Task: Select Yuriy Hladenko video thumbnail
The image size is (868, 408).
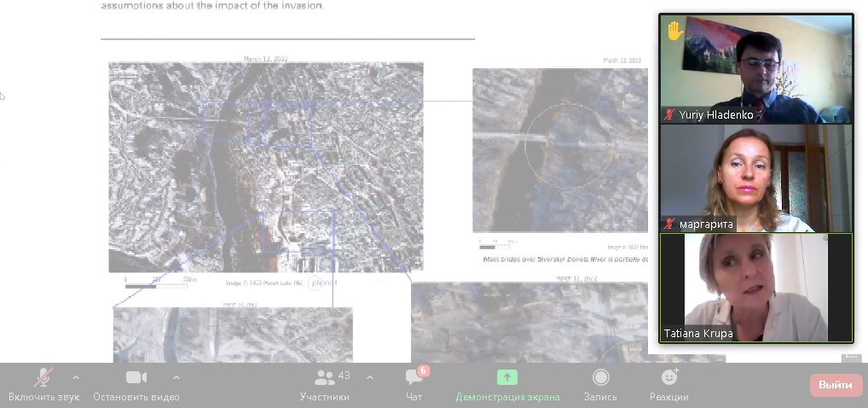Action: pyautogui.click(x=756, y=69)
